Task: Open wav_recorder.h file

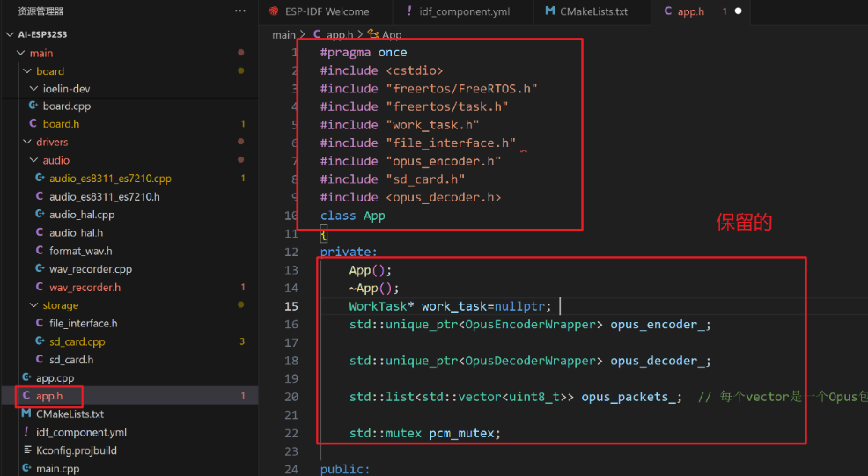Action: click(85, 287)
